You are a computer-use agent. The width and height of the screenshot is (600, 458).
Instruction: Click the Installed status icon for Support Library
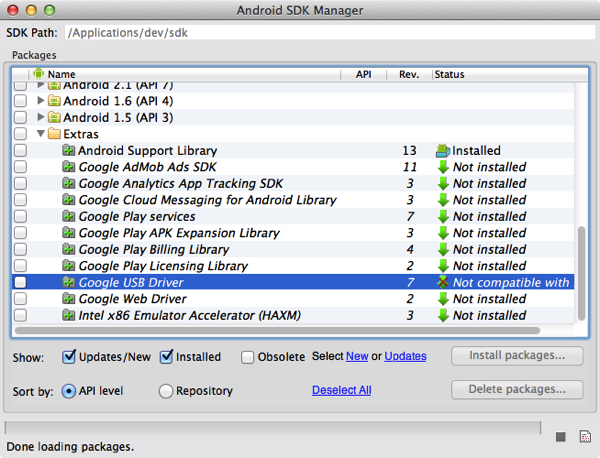pyautogui.click(x=443, y=151)
